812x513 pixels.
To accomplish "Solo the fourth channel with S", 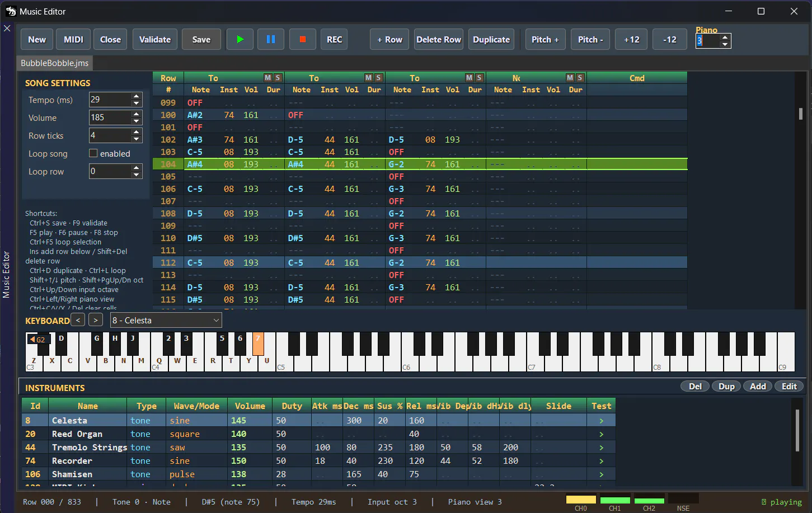I will point(580,78).
